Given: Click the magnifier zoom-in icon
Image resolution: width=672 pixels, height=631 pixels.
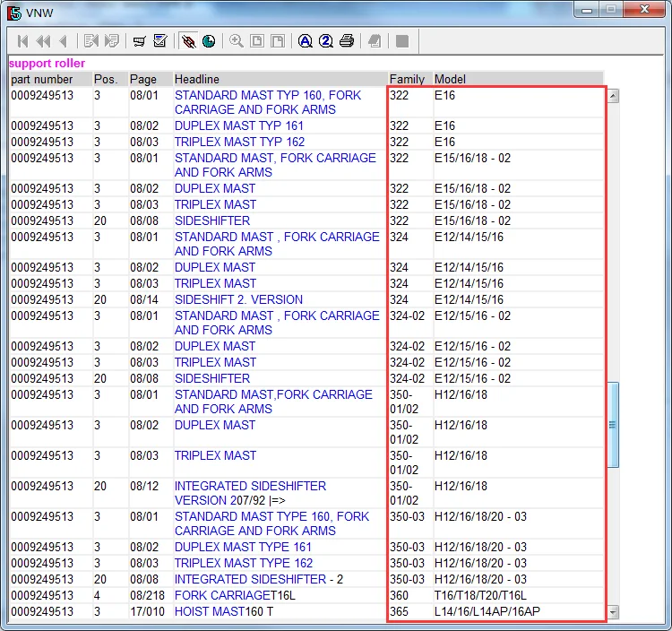Looking at the screenshot, I should coord(237,41).
